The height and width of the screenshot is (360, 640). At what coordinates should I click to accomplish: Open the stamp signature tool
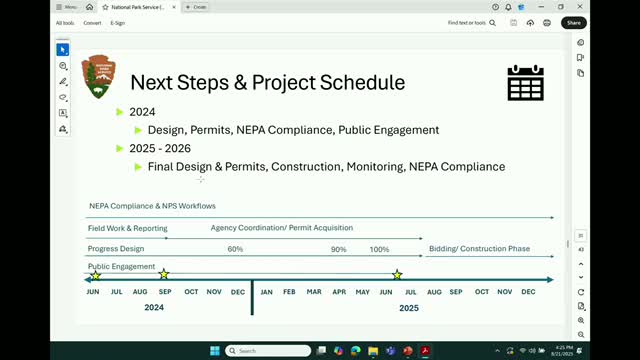coord(63,129)
